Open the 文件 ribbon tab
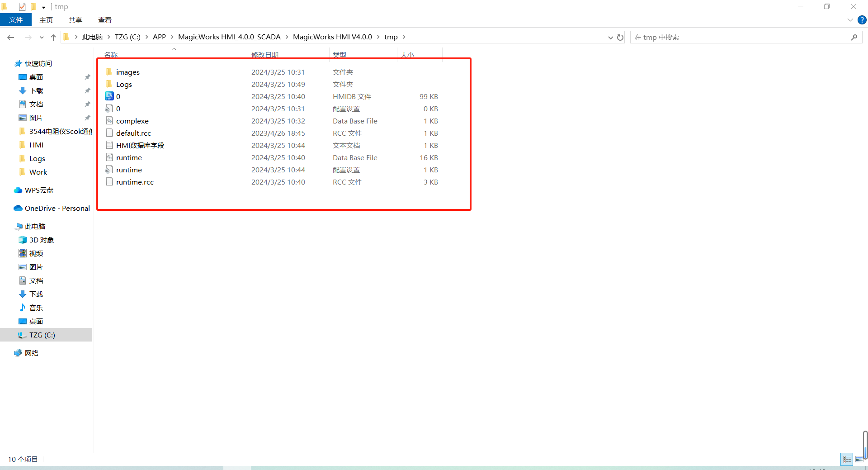868x470 pixels. pos(16,20)
